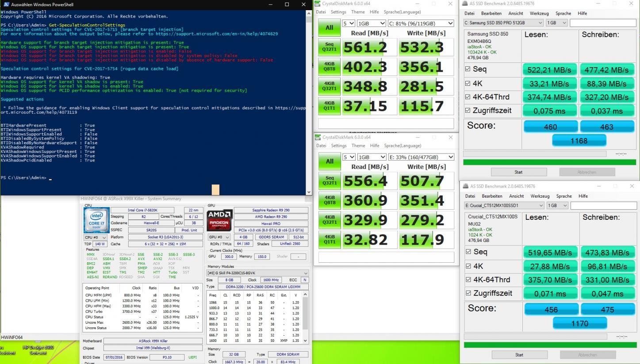Open the E: Crucial_CT512MX100SSD1 drive dropdown
The height and width of the screenshot is (364, 640).
click(x=503, y=206)
